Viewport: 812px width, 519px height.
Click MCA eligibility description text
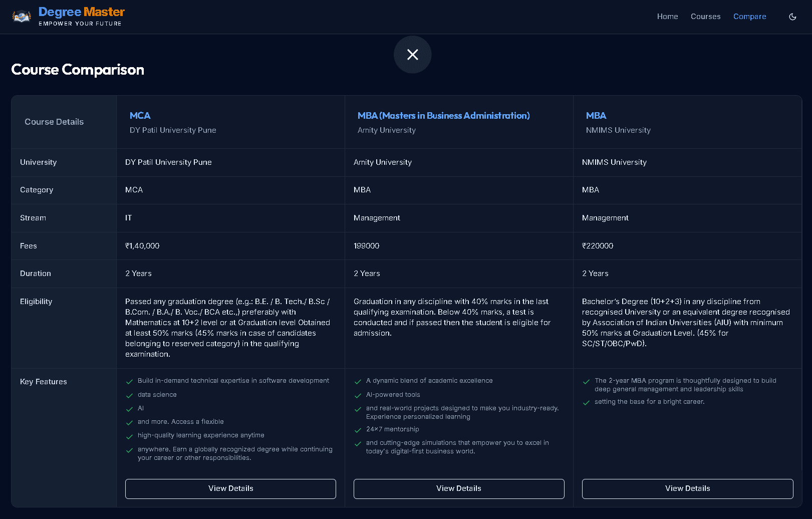click(227, 328)
